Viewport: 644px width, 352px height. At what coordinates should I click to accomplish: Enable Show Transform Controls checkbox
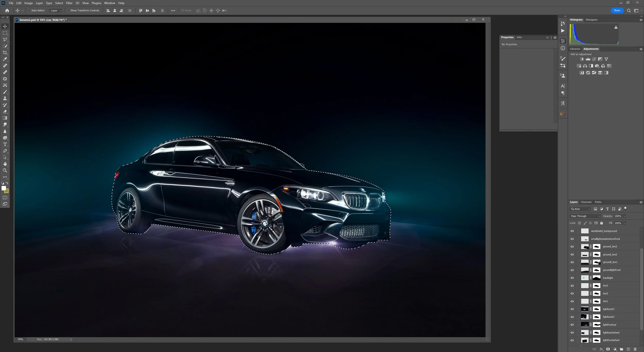pos(68,11)
